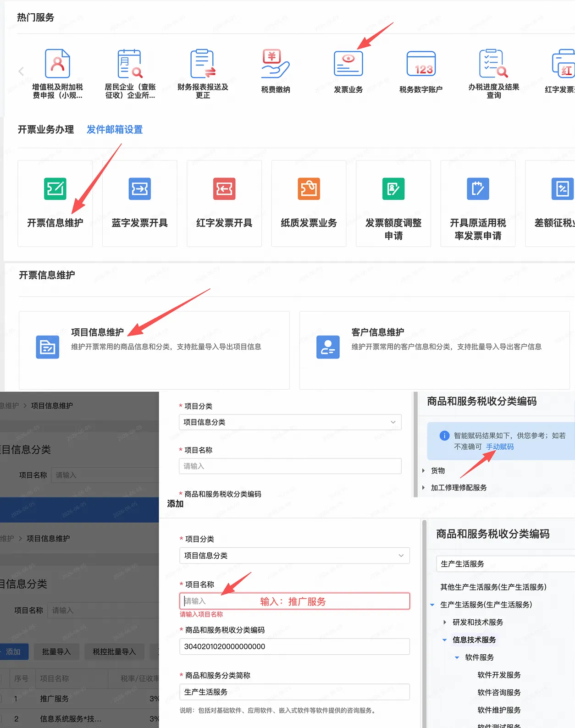Open 开票信息维护 green icon card

(x=55, y=189)
